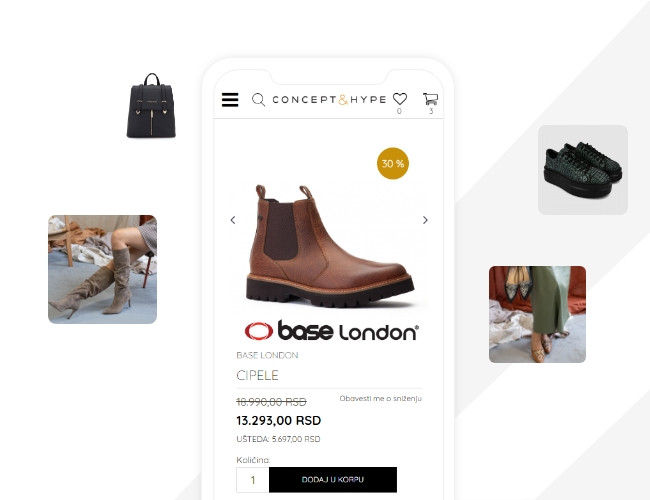Viewport: 650px width, 500px height.
Task: Click the Base London brand logo
Action: [x=332, y=331]
